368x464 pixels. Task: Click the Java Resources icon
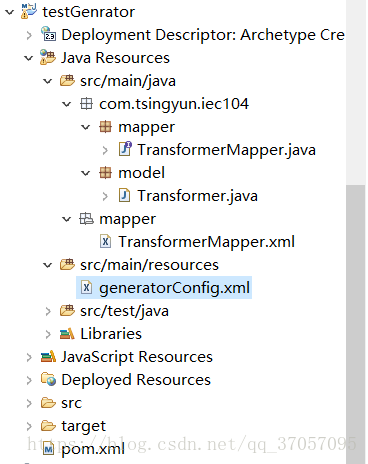(48, 57)
